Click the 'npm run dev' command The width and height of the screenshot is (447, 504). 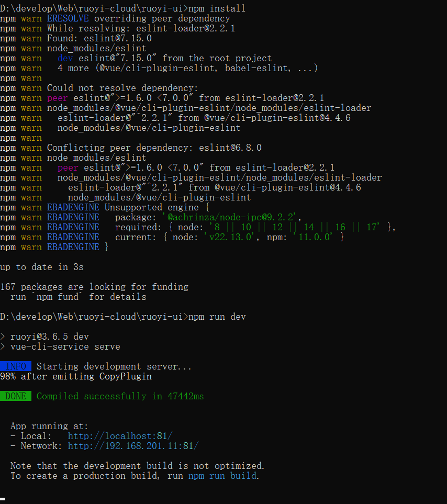point(217,317)
